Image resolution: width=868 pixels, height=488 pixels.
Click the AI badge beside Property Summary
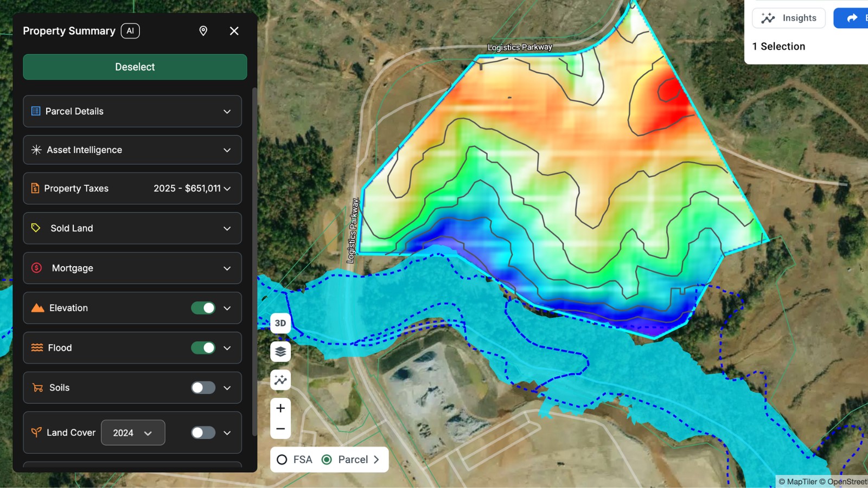coord(130,31)
